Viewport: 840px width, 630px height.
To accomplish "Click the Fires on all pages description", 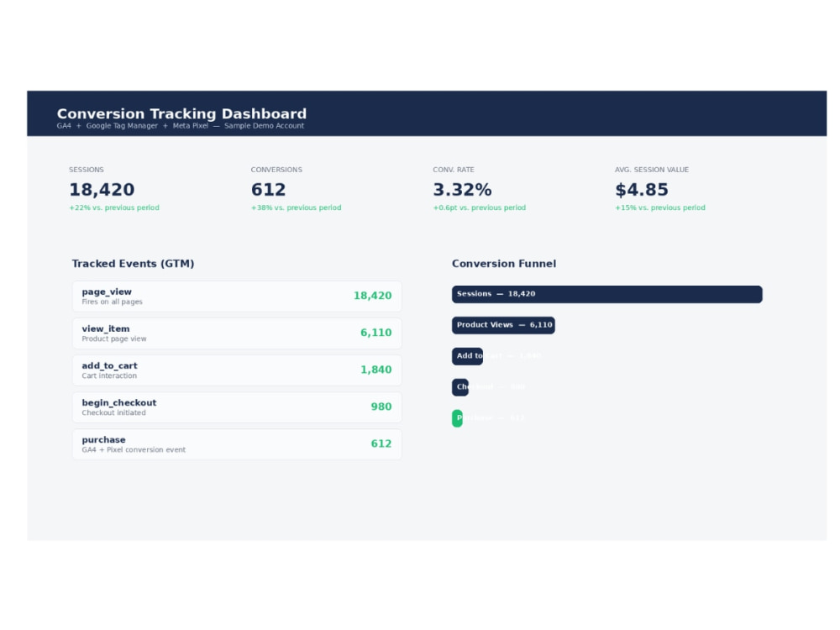I will [112, 302].
